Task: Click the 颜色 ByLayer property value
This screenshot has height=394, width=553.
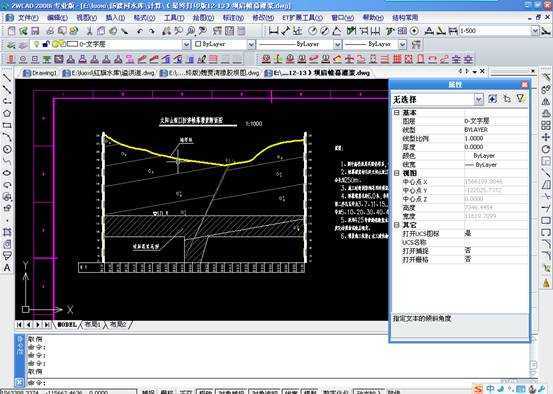Action: coord(496,156)
